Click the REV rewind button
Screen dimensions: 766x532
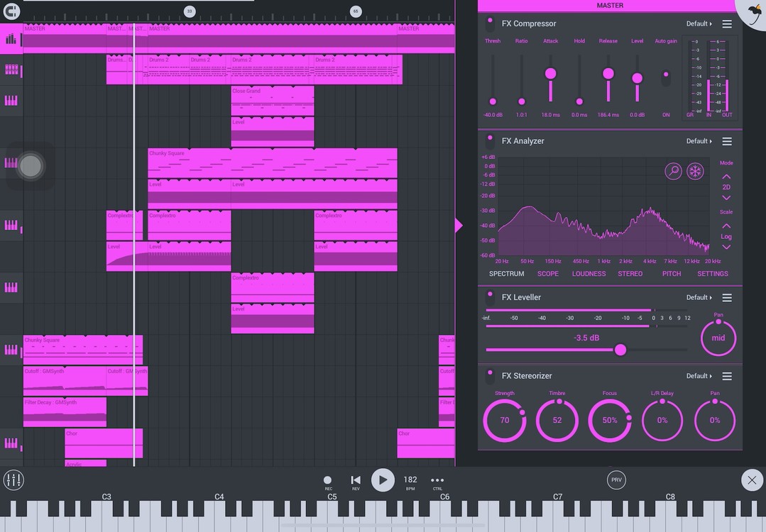click(356, 481)
